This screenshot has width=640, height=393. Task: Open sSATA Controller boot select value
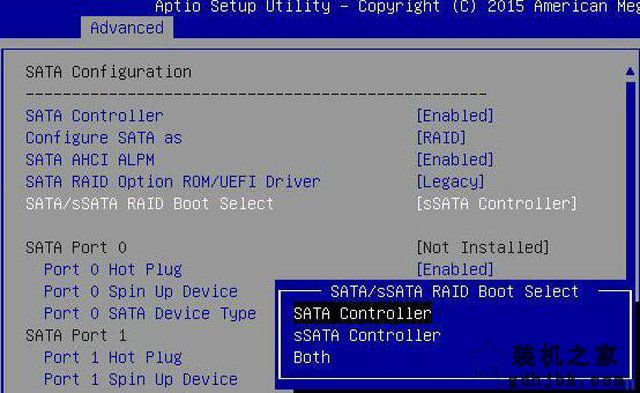coord(496,204)
